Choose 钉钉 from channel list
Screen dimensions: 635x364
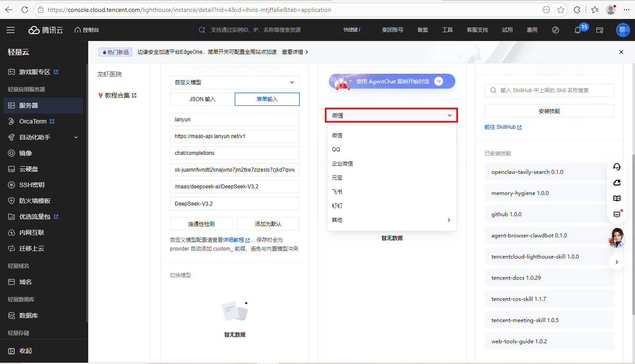coord(392,206)
